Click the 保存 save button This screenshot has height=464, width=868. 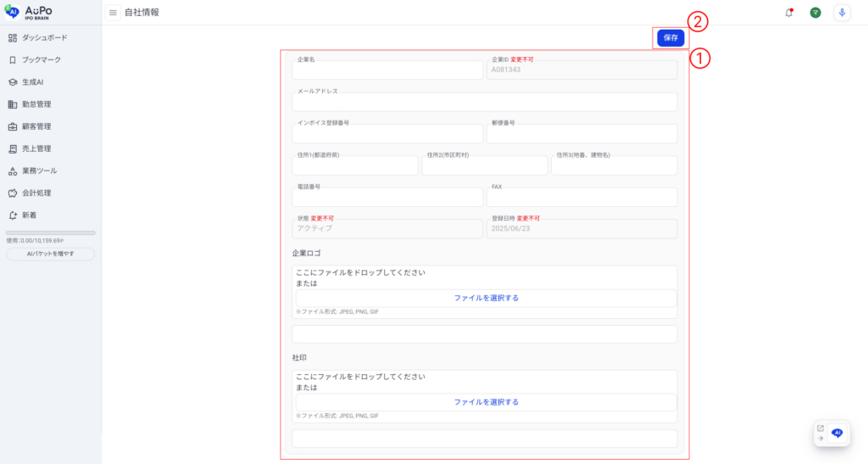pyautogui.click(x=670, y=38)
